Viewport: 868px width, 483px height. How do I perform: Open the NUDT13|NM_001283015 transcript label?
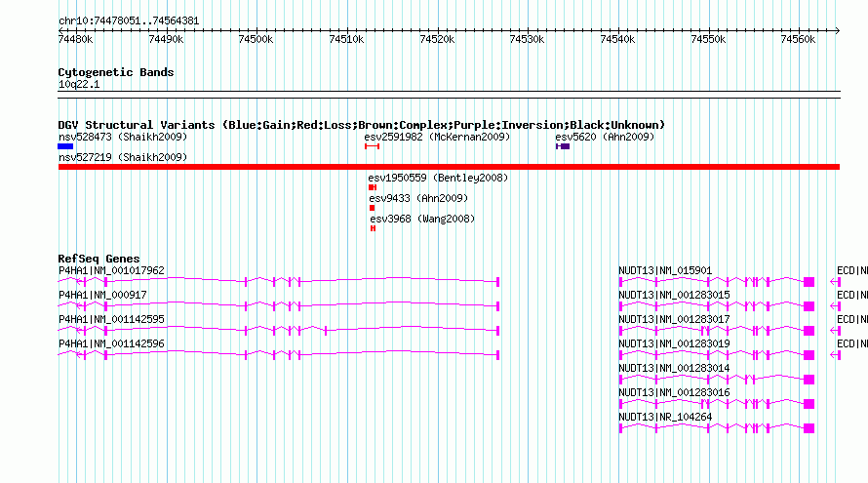click(674, 296)
